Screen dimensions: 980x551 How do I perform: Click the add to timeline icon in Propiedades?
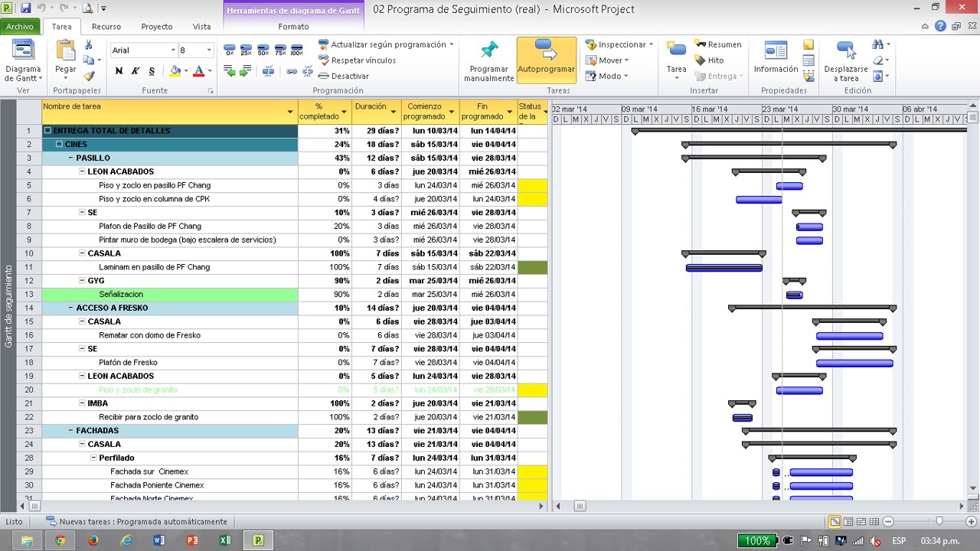tap(808, 77)
